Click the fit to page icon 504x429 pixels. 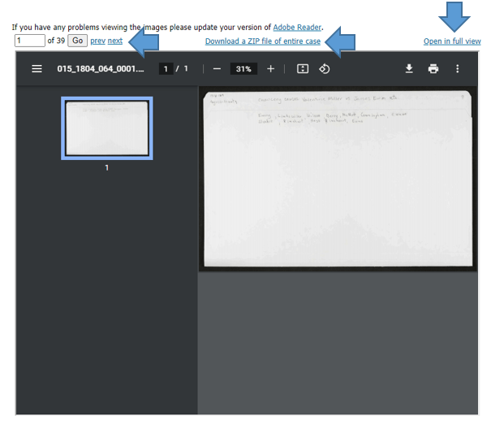pos(303,69)
